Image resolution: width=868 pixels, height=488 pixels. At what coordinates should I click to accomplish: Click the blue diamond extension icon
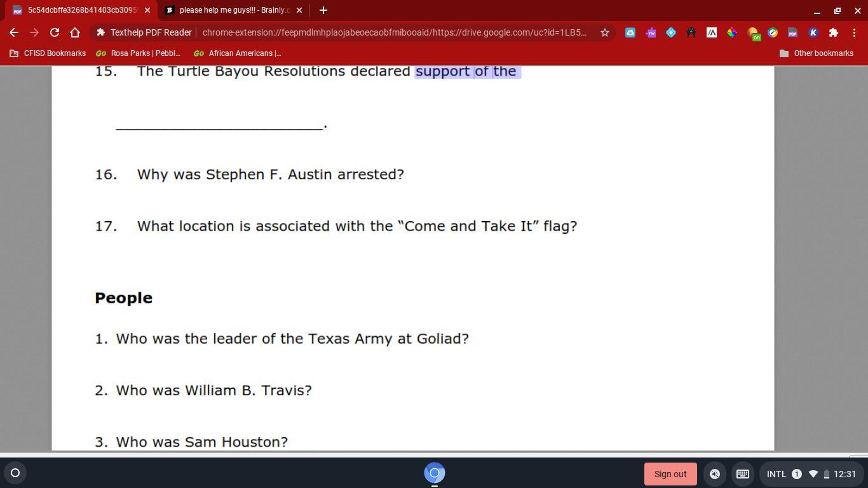point(671,32)
